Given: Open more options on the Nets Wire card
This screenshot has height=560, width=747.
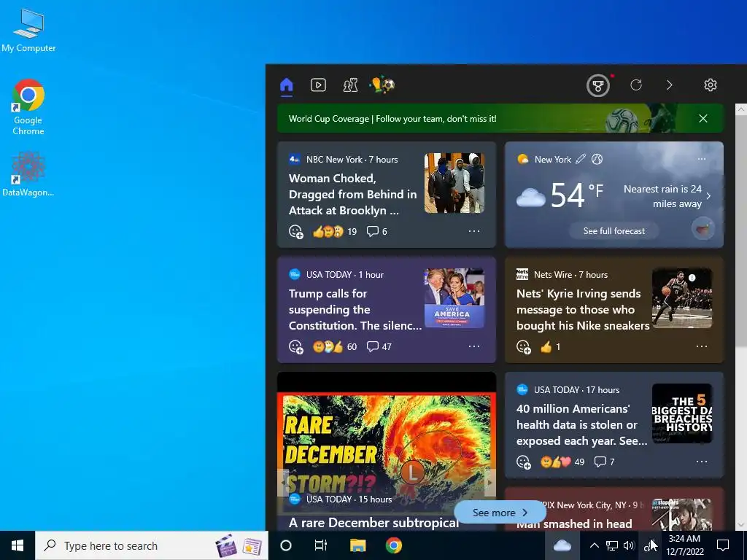Looking at the screenshot, I should pyautogui.click(x=702, y=346).
